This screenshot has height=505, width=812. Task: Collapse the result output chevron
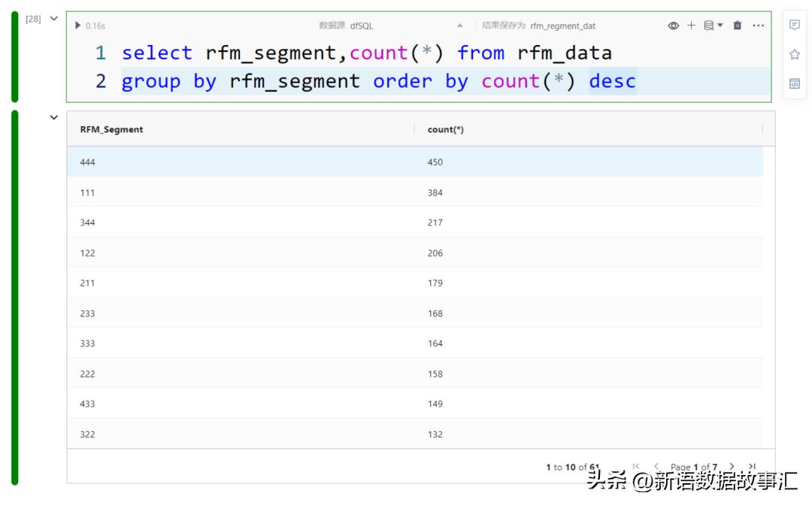[x=53, y=118]
